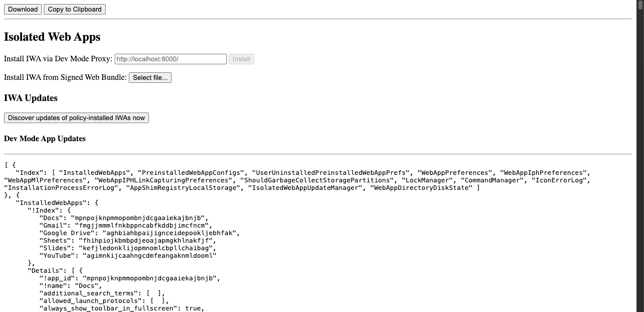Click the Dev Mode Proxy URL input field

[170, 59]
